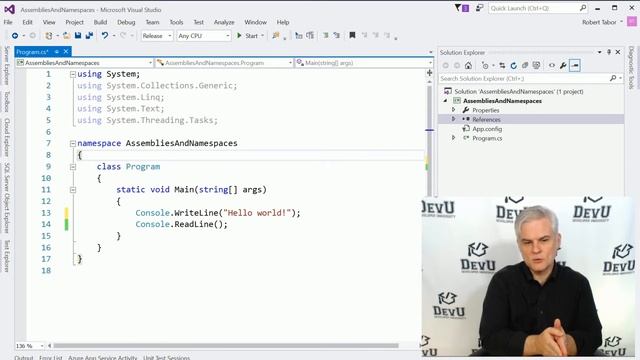Undo the last edit

click(105, 36)
